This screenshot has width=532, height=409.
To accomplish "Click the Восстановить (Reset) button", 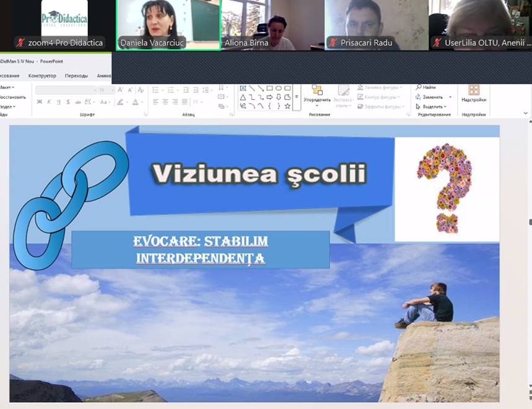I will [12, 97].
